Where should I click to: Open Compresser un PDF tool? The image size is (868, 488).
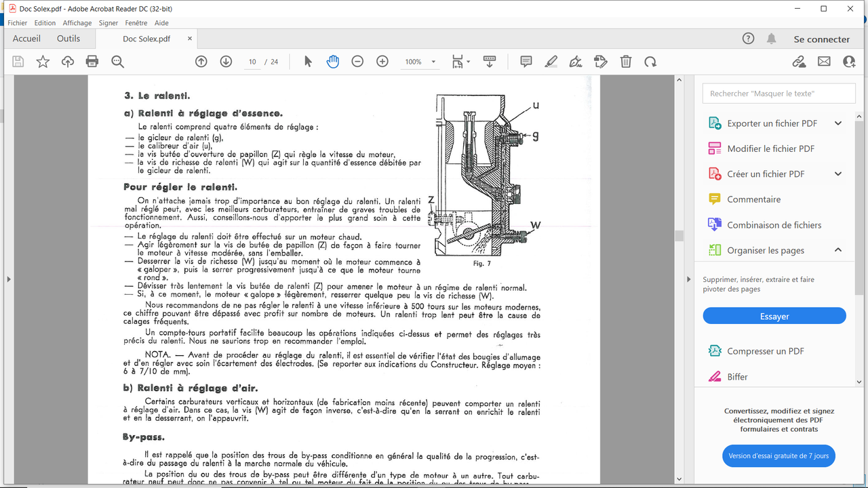coord(766,351)
